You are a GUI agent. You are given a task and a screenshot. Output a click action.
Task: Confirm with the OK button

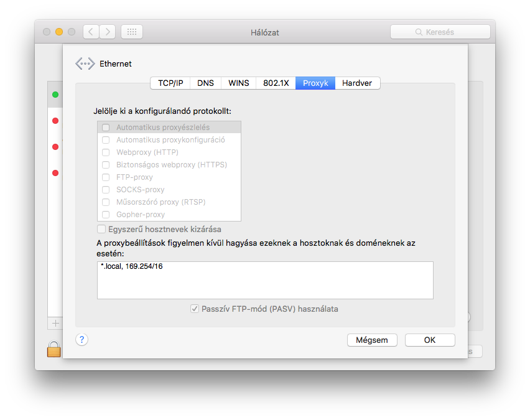click(430, 340)
